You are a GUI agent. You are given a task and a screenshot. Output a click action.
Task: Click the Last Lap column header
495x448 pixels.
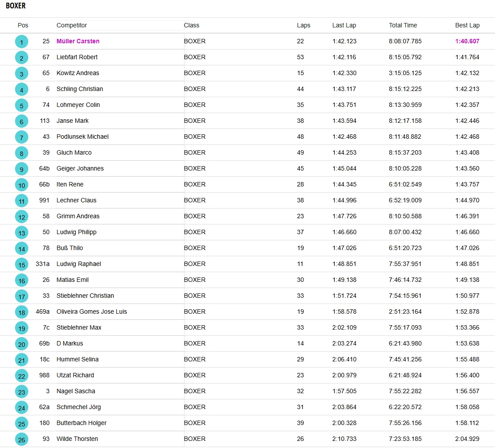[344, 25]
